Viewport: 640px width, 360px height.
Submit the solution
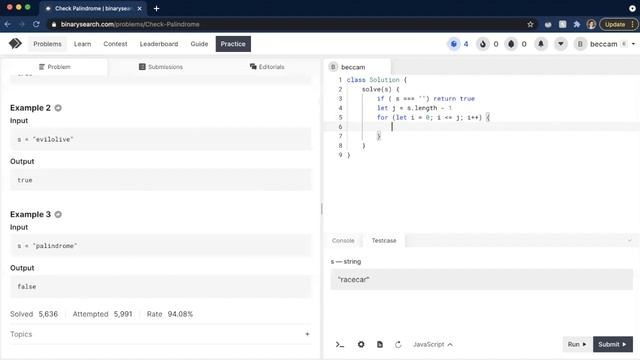613,344
